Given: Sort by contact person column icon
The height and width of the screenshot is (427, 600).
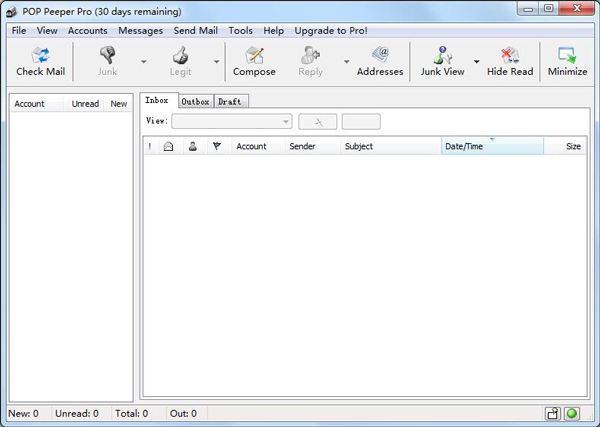Looking at the screenshot, I should click(x=193, y=146).
